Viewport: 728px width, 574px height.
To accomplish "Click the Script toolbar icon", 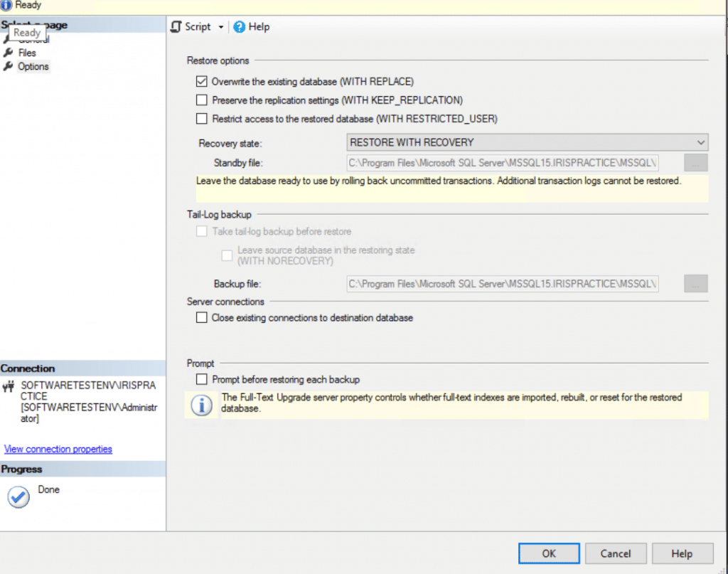I will point(176,27).
